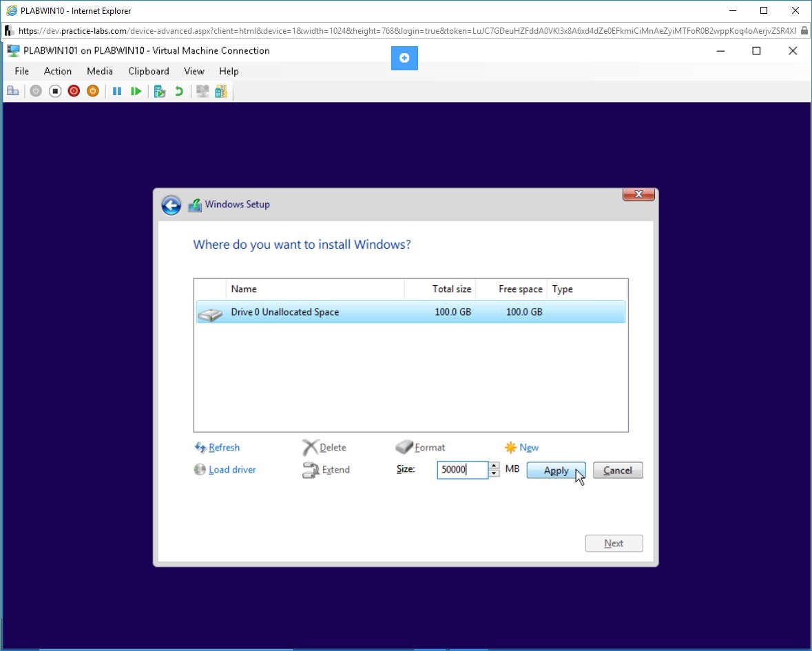Close the Internet Explorer window
Screen dimensions: 812x651
tap(795, 11)
